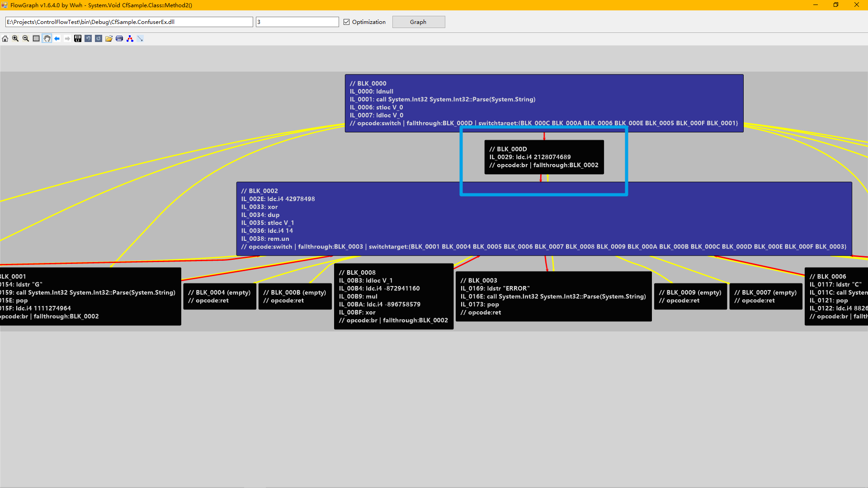Select the BLK_0008 node

pos(393,296)
